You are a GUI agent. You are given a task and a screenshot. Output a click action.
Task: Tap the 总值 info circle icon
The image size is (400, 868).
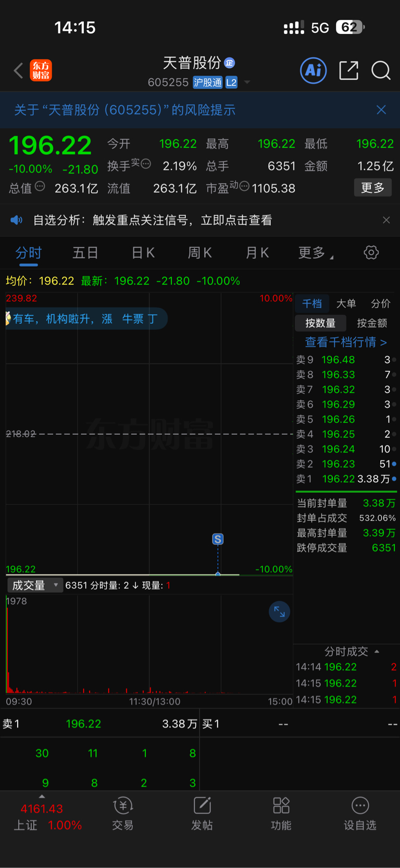[x=40, y=186]
